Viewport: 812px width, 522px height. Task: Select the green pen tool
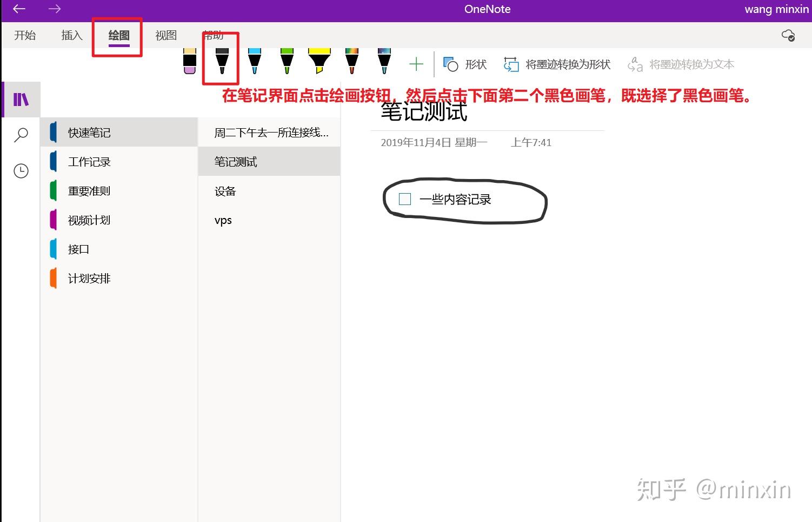coord(286,61)
